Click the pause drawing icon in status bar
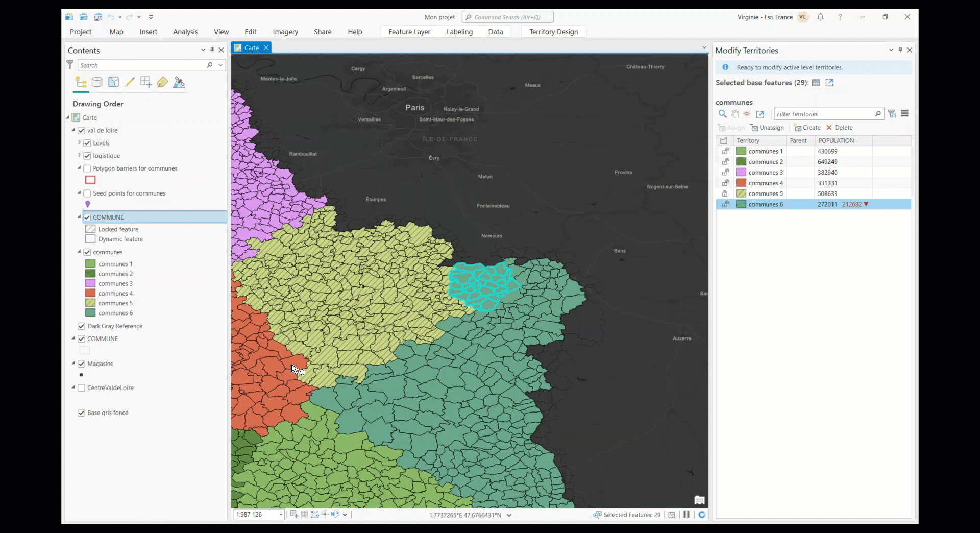This screenshot has height=533, width=980. (x=687, y=515)
